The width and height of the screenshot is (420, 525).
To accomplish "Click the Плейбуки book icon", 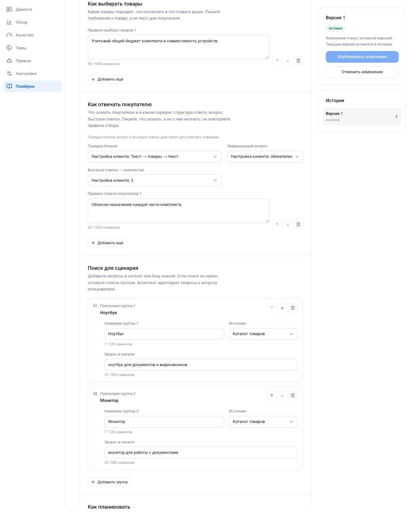I will pyautogui.click(x=9, y=86).
